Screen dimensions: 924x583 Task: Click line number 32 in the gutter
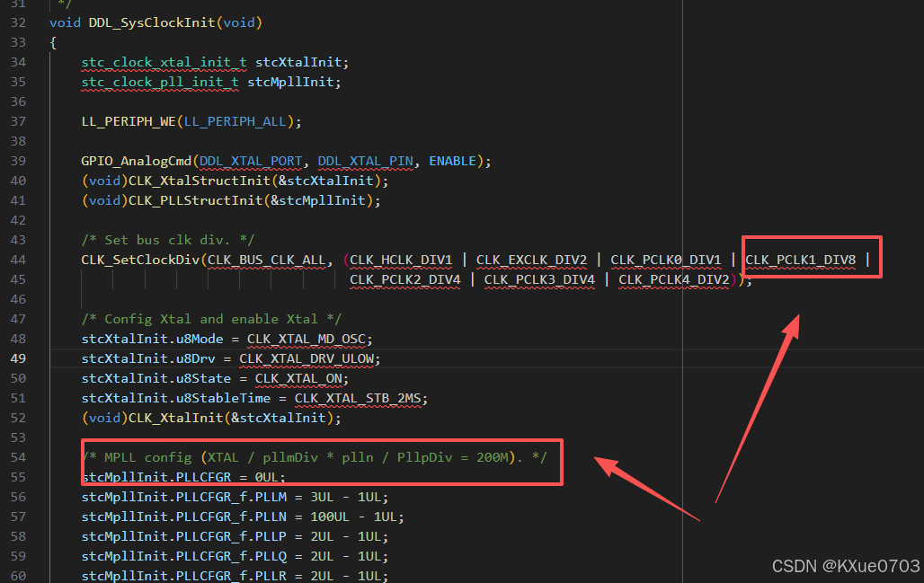point(18,23)
